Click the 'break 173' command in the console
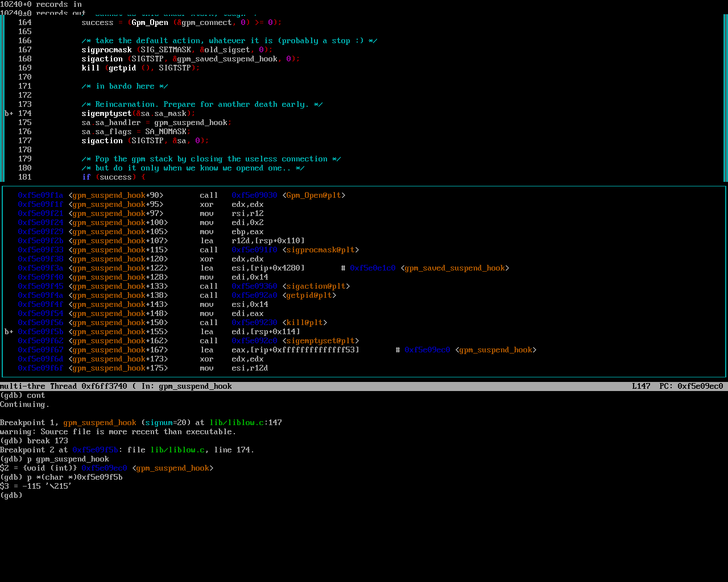 click(47, 441)
